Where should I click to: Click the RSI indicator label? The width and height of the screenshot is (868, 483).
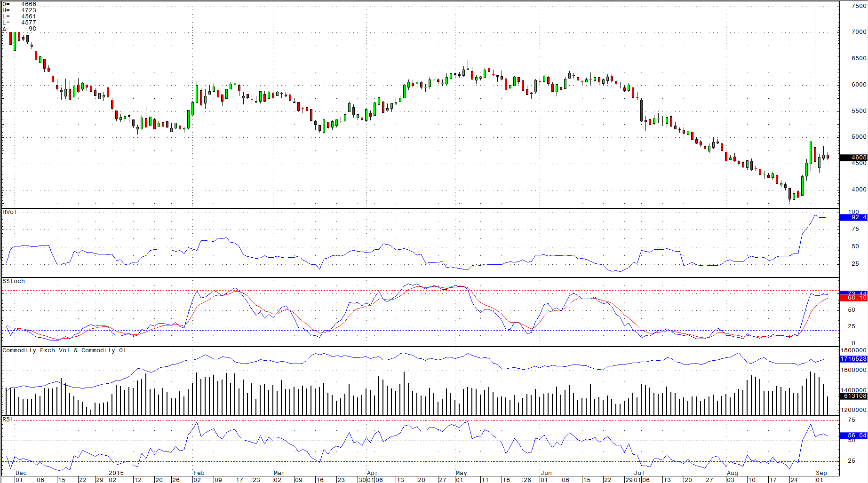click(x=7, y=420)
